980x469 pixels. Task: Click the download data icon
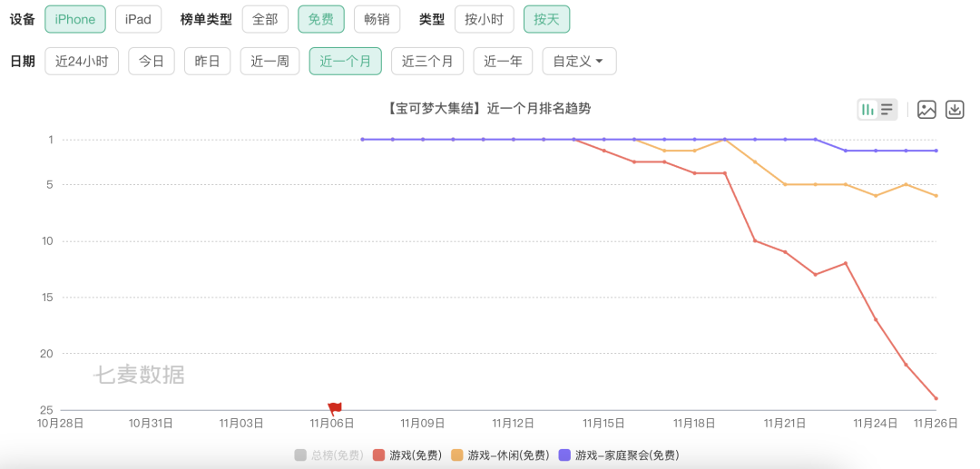(955, 110)
